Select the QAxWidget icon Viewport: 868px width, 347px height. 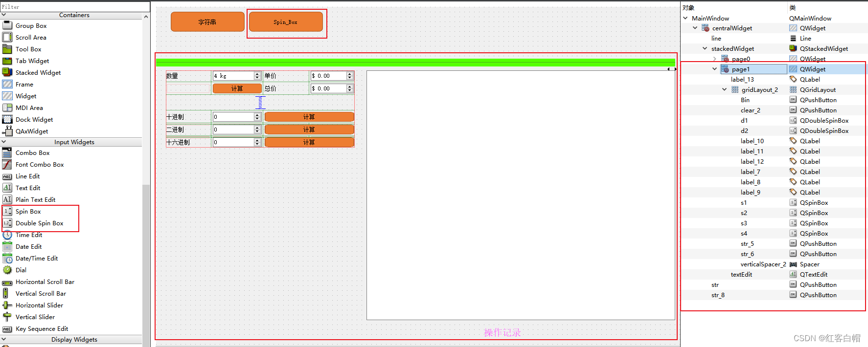(7, 131)
